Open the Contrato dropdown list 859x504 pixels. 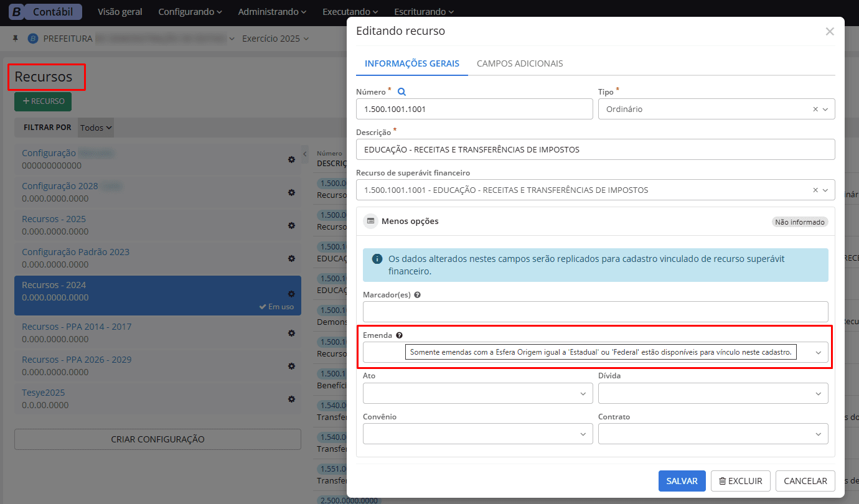(713, 434)
